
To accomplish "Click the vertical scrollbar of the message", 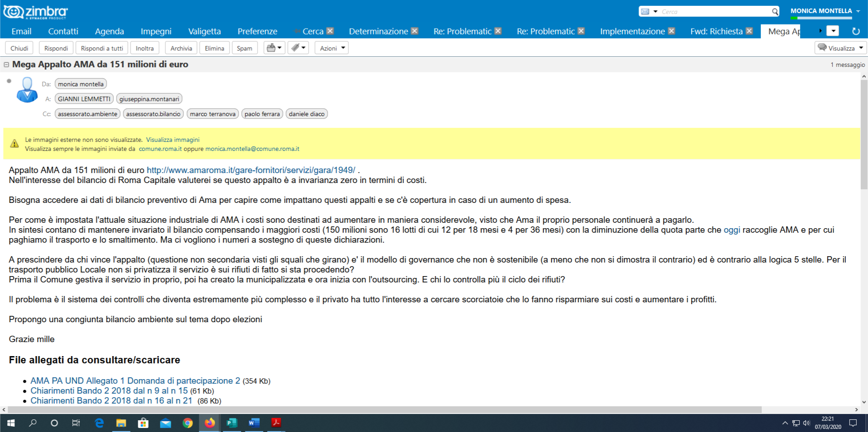I will [864, 134].
